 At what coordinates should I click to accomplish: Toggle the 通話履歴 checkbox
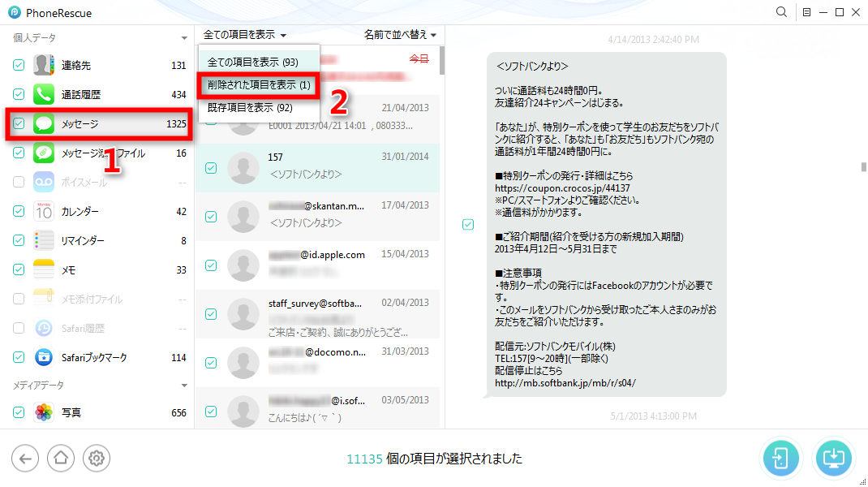19,94
